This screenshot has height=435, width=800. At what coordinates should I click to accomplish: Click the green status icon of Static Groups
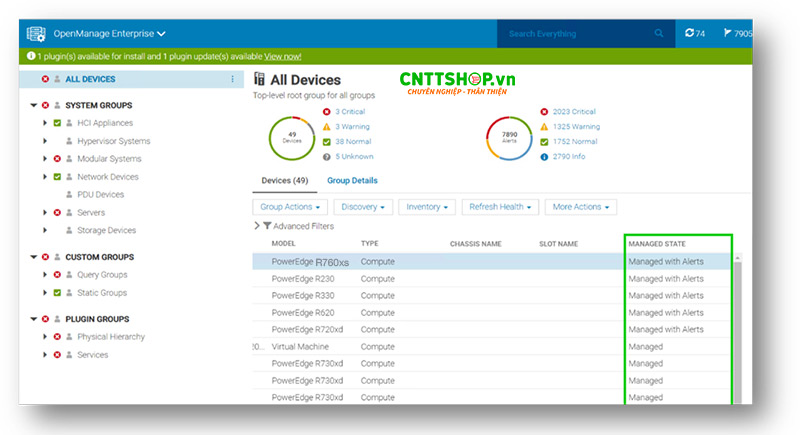pyautogui.click(x=57, y=293)
